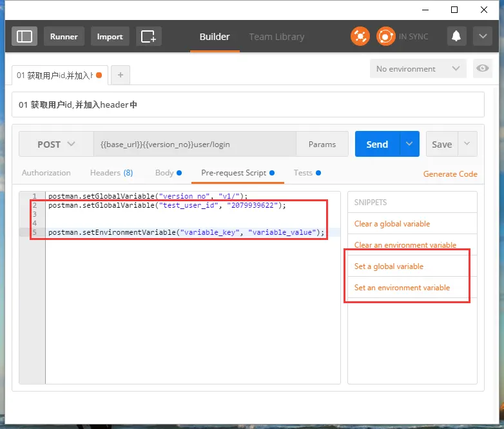504x429 pixels.
Task: Open Params editor
Action: pos(322,144)
